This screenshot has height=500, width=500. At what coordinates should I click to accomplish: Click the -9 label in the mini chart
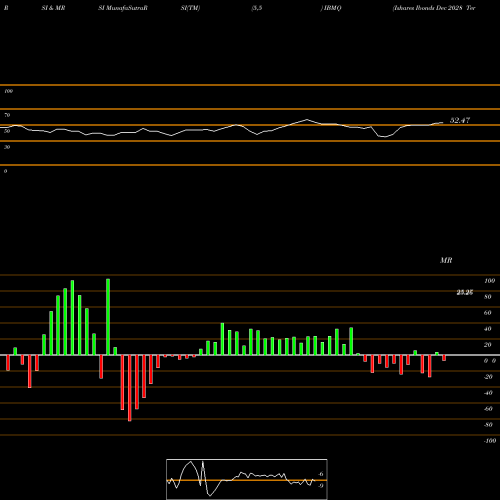point(320,486)
